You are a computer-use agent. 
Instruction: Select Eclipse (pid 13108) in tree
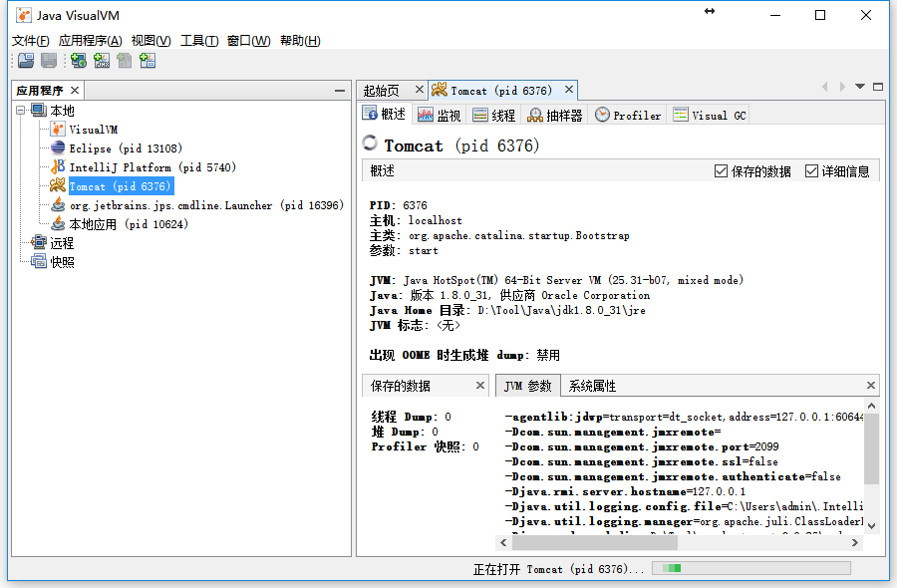point(126,148)
